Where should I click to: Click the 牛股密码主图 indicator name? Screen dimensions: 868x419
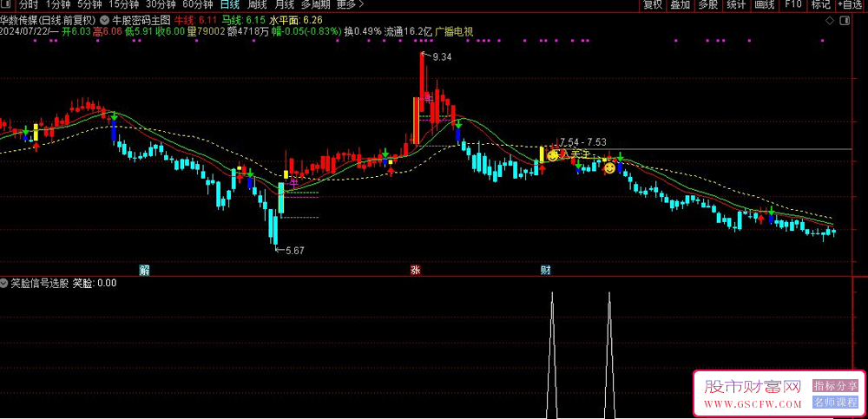141,20
